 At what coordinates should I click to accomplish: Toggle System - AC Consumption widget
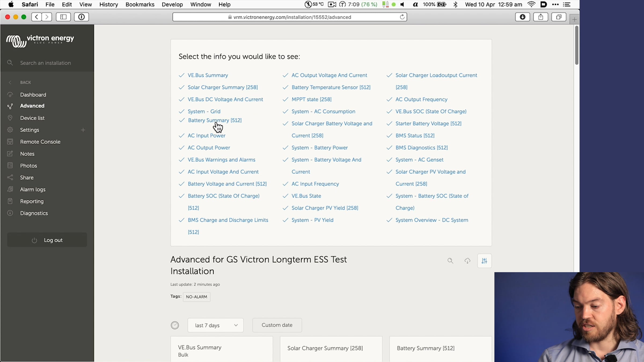323,112
